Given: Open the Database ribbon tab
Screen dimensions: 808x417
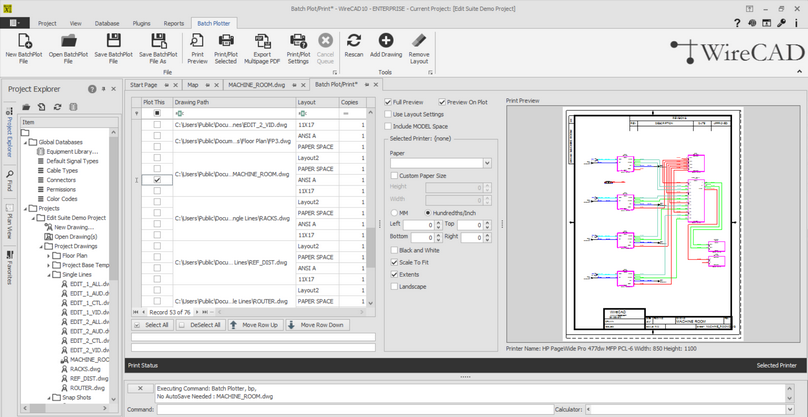Looking at the screenshot, I should 107,23.
